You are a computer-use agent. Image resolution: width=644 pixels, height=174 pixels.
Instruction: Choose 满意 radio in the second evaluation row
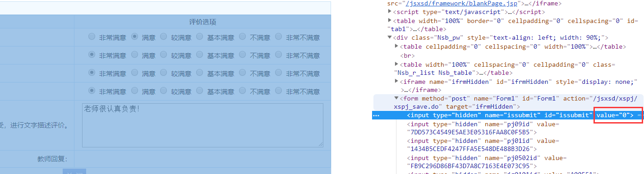coord(134,55)
